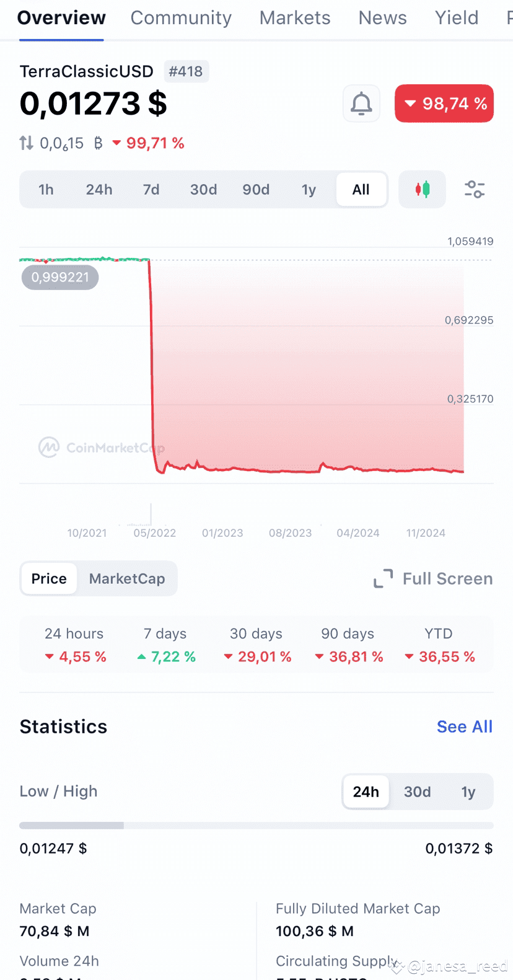513x980 pixels.
Task: Open chart settings sliders icon
Action: click(475, 189)
